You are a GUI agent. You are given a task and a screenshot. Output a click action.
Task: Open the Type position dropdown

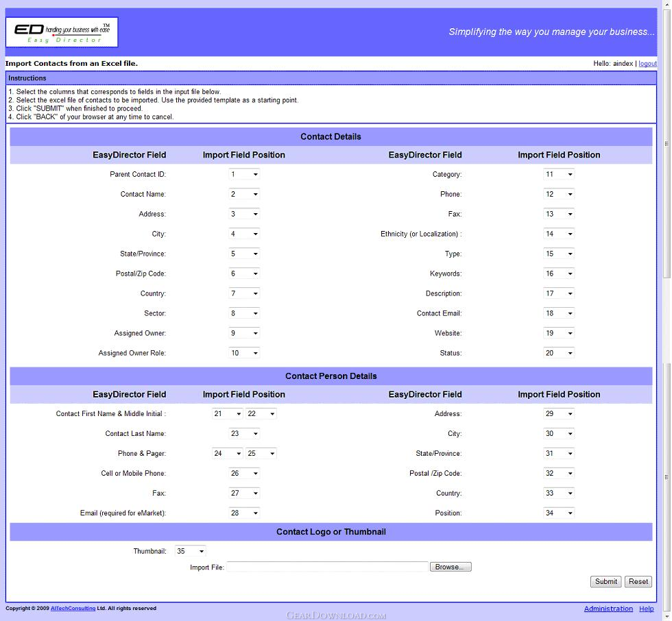tap(558, 254)
